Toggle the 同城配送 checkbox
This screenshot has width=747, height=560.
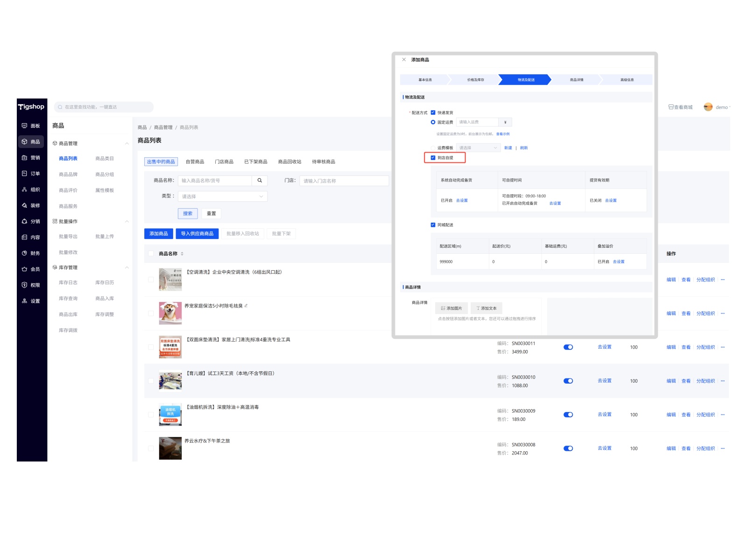click(433, 225)
